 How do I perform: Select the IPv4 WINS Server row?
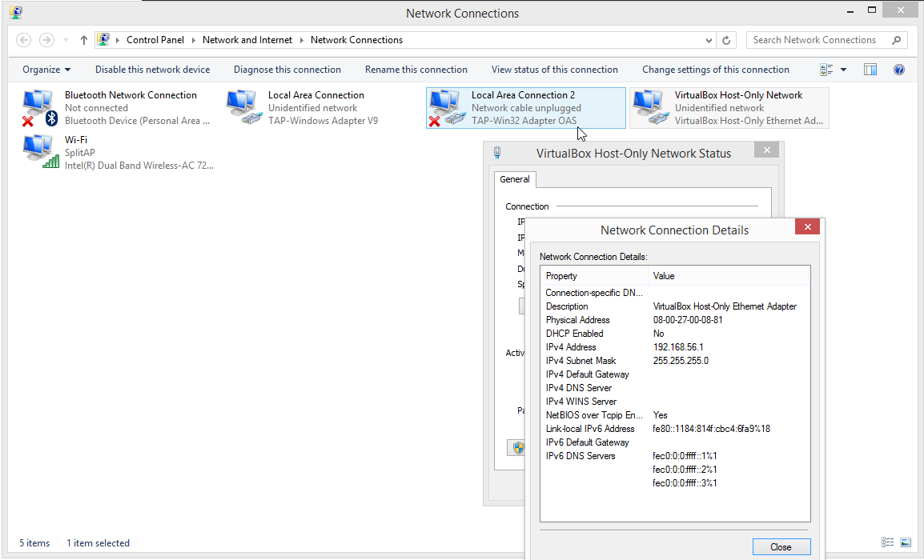[675, 401]
